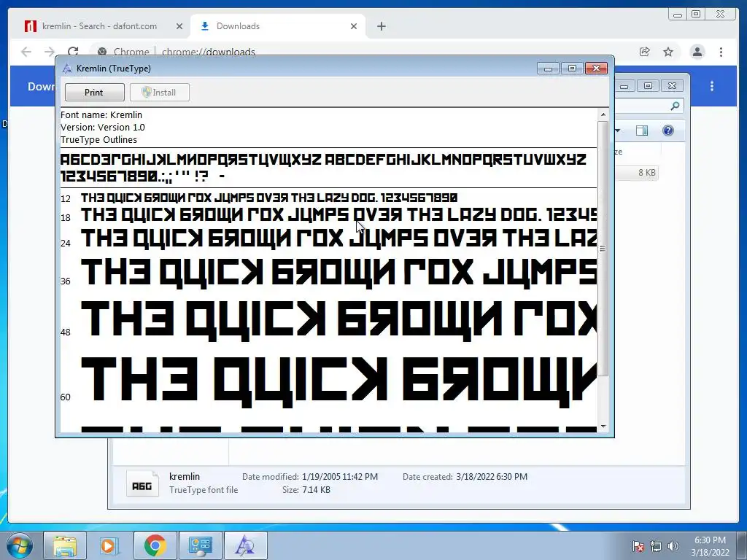Click the Chrome taskbar icon
747x560 pixels.
click(x=155, y=545)
